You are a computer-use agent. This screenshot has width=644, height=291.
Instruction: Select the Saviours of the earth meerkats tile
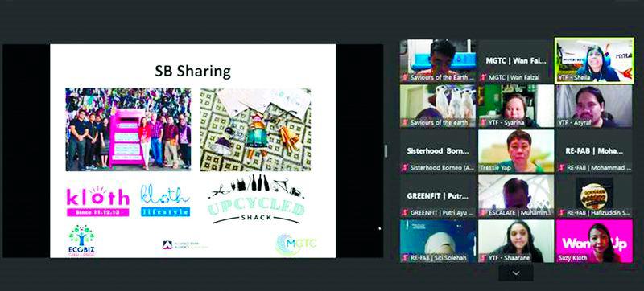tap(438, 107)
